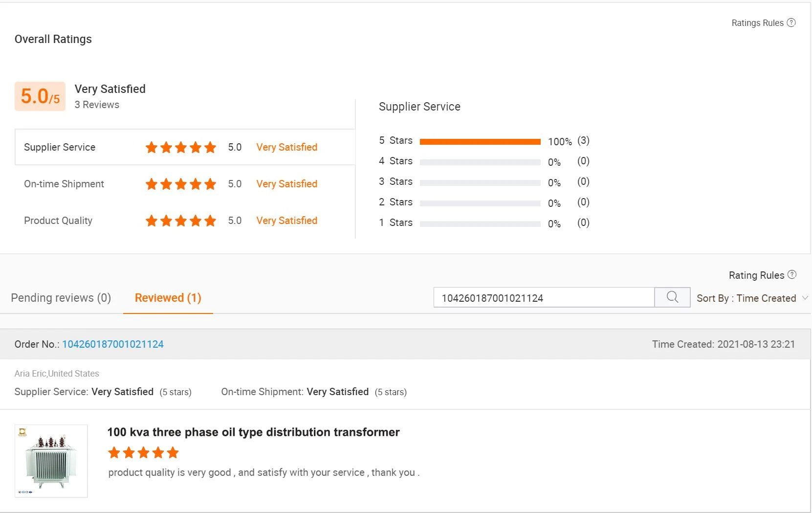Click the order number search input field

point(544,297)
